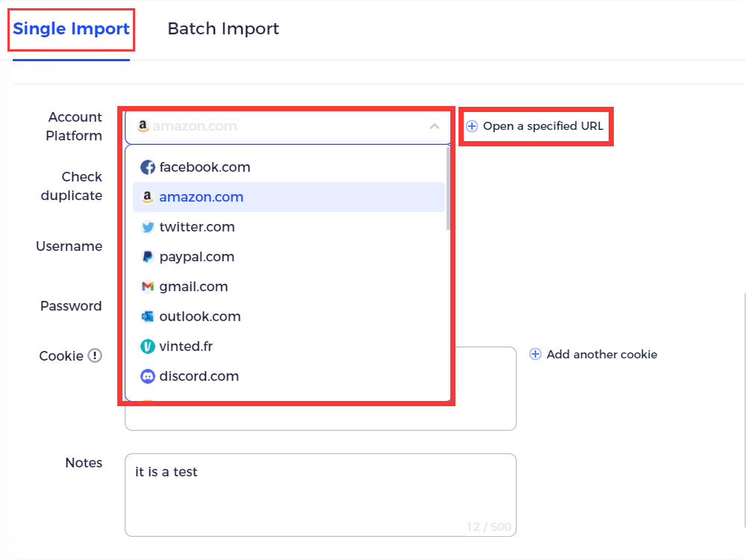Screen dimensions: 746x560
Task: Choose amazon.com from the platform list
Action: point(201,196)
